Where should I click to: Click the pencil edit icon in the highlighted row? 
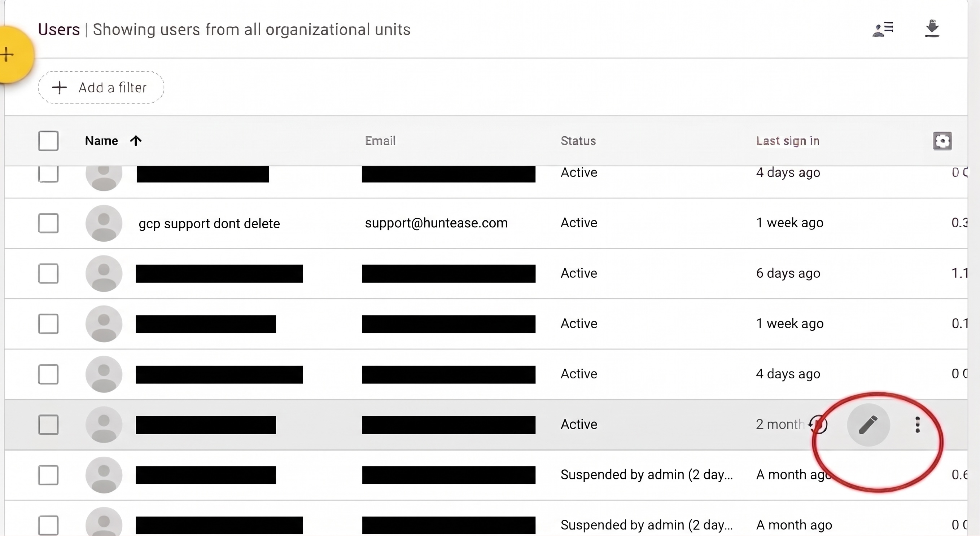[x=868, y=425]
